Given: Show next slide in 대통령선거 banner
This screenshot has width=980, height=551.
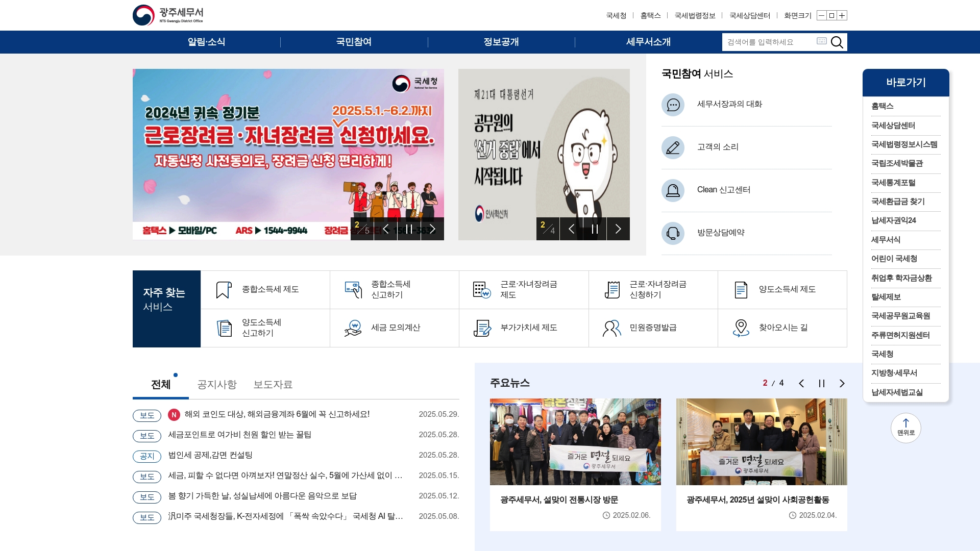Looking at the screenshot, I should tap(618, 229).
